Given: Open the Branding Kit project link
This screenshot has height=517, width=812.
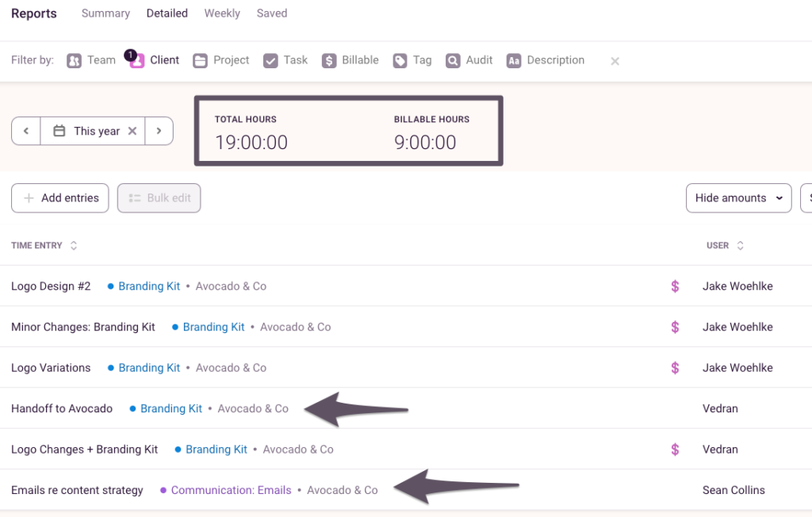Looking at the screenshot, I should 148,285.
